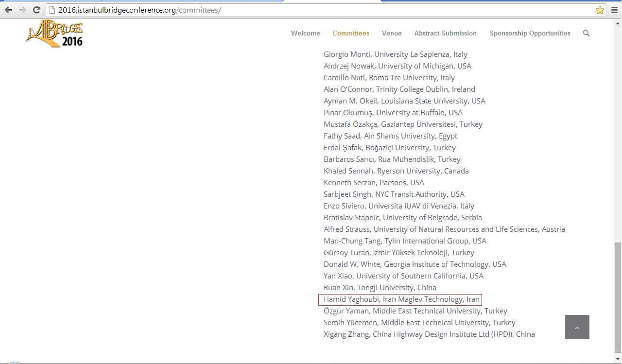Visit the Sponsorship Opportunities page
The image size is (622, 364).
pos(530,33)
